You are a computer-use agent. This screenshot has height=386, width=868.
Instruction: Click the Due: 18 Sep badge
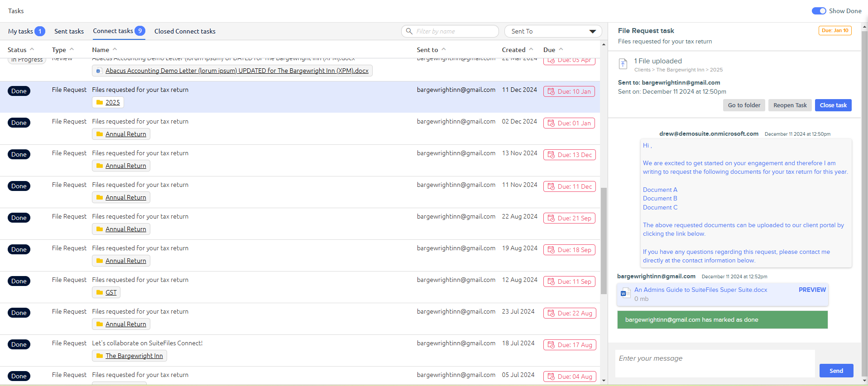569,250
